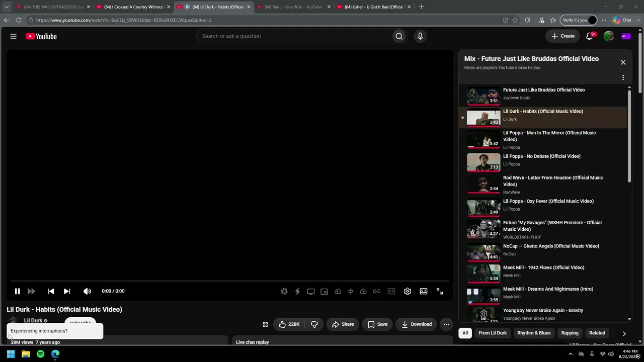This screenshot has height=362, width=644.
Task: Open tab actions dropdown arrow
Action: click(x=7, y=7)
